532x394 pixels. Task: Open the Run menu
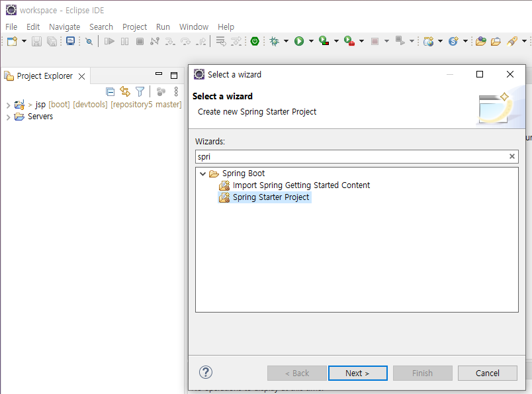pyautogui.click(x=163, y=27)
